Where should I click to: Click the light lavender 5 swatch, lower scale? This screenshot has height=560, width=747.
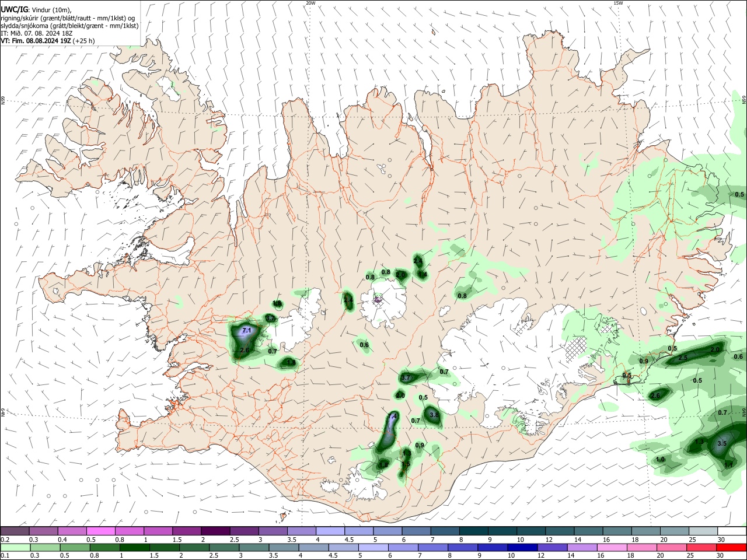[373, 547]
